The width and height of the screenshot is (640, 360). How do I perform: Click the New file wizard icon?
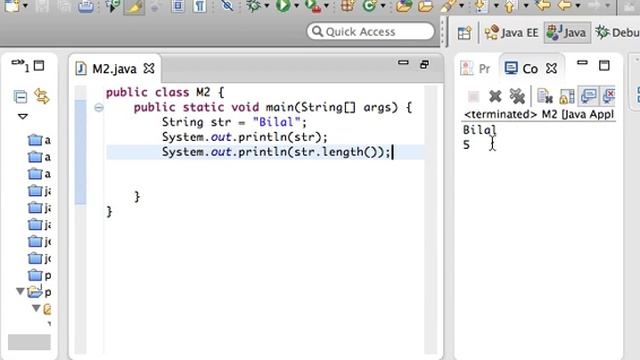[12, 6]
